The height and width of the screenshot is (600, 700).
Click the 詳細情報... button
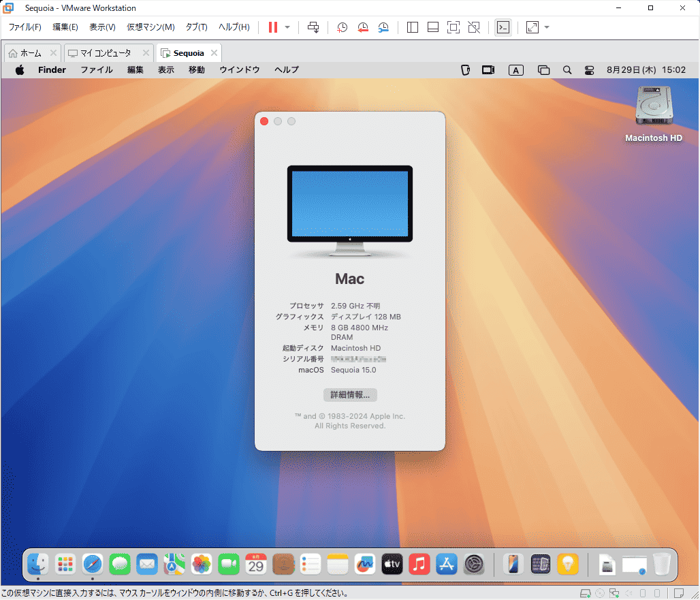[x=350, y=394]
